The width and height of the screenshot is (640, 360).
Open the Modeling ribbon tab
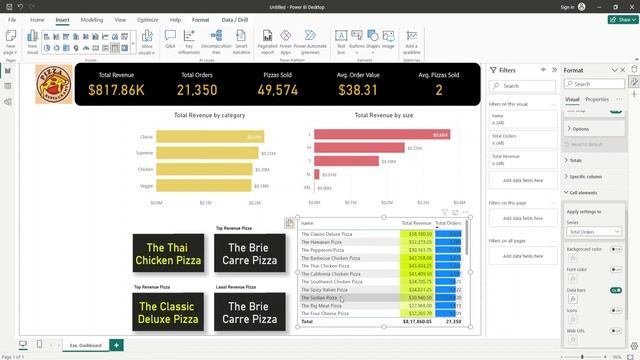tap(92, 20)
